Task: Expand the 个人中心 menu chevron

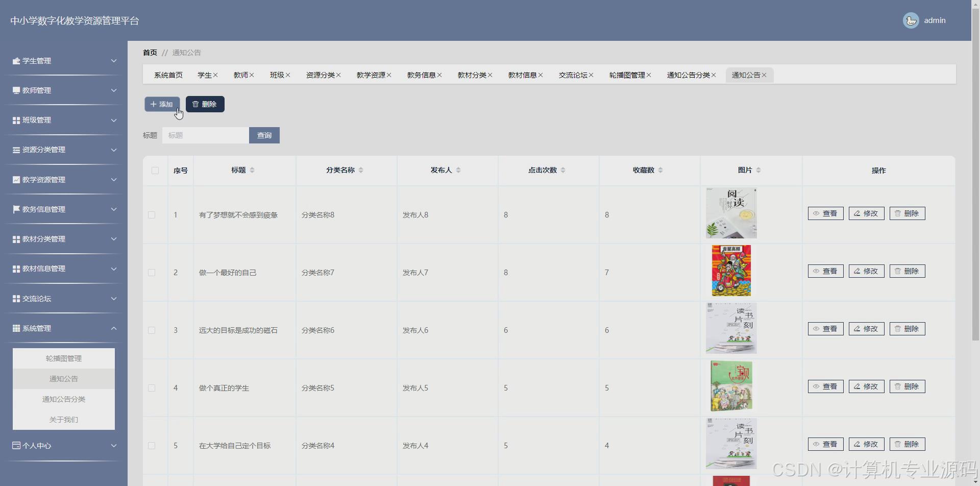Action: point(114,446)
